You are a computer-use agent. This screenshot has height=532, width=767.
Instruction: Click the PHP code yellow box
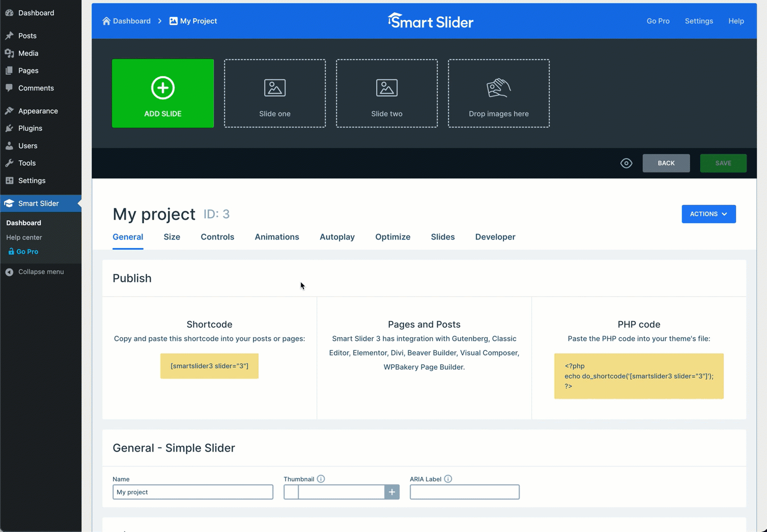639,376
